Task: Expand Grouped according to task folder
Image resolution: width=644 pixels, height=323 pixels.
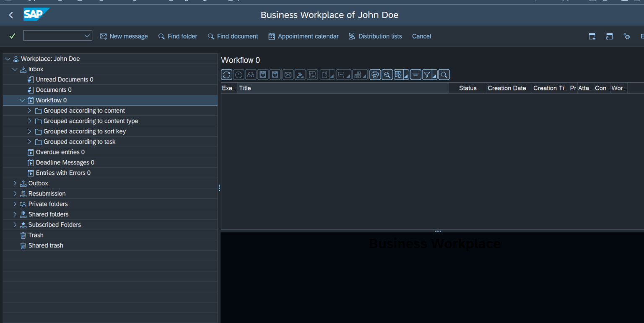Action: tap(29, 142)
